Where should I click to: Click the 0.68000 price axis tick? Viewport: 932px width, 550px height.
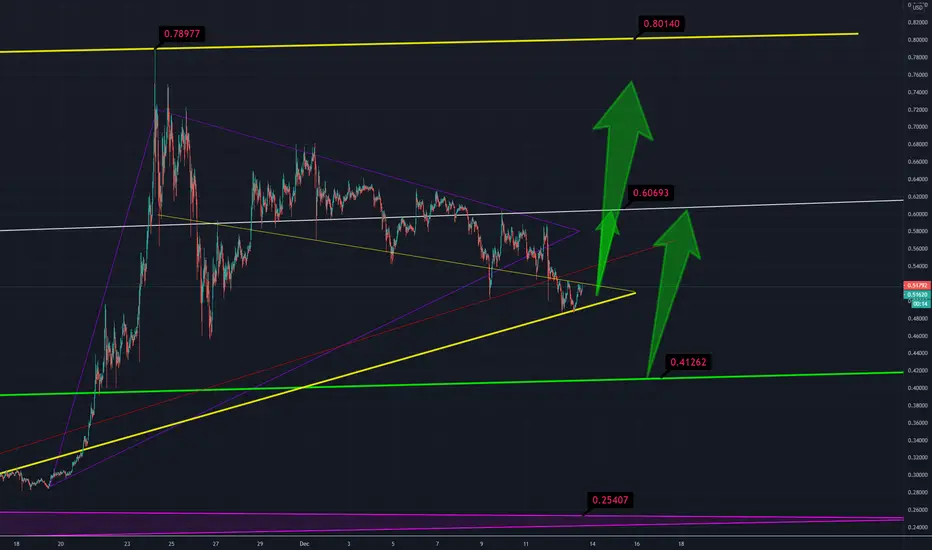coord(918,144)
